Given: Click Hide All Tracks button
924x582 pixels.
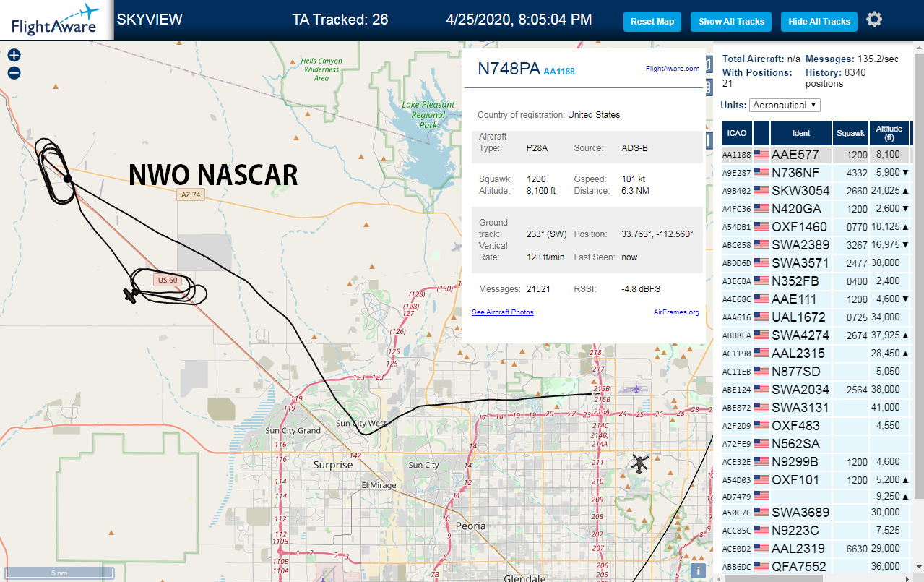Looking at the screenshot, I should pos(819,22).
